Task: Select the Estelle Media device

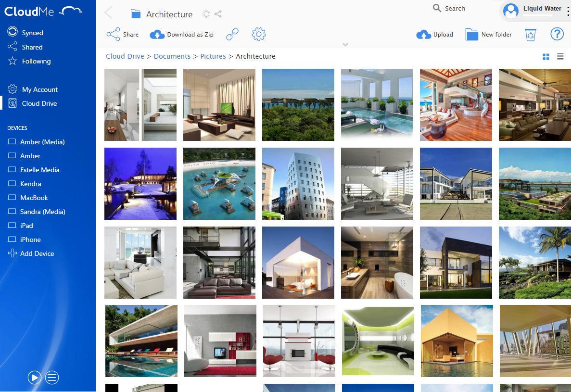Action: click(x=34, y=170)
